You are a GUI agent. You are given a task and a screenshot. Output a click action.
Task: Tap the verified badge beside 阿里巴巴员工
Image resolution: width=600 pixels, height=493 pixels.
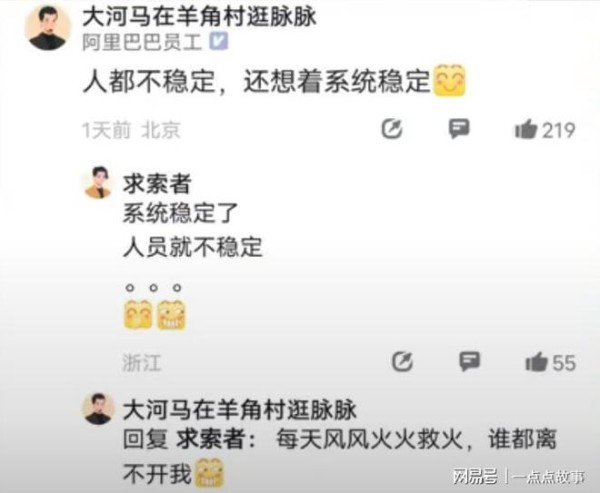[x=218, y=41]
